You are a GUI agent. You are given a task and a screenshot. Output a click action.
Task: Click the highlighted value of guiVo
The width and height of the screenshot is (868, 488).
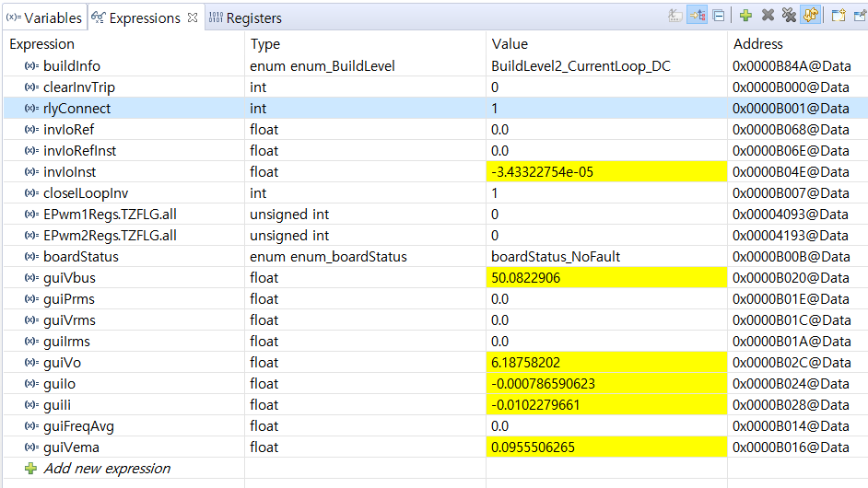(x=526, y=363)
